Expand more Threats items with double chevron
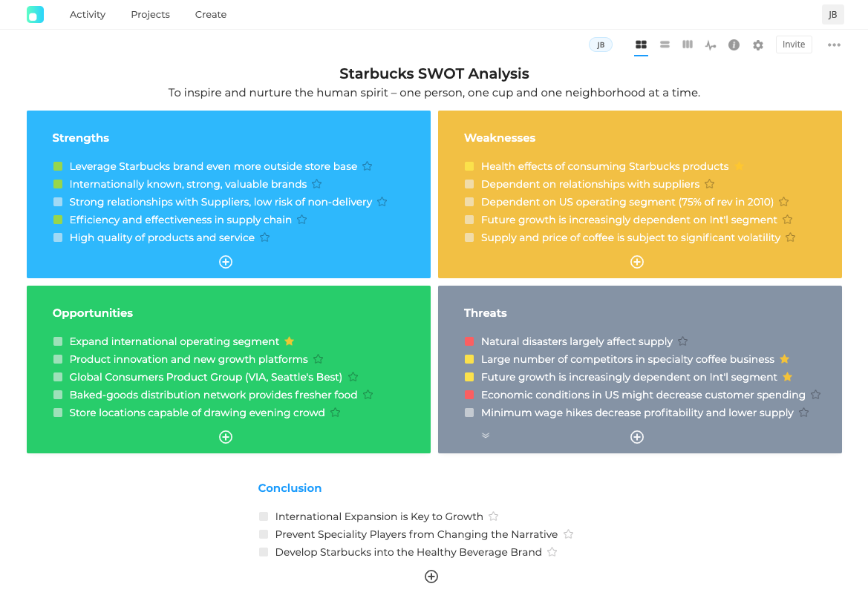This screenshot has width=868, height=601. (x=486, y=436)
